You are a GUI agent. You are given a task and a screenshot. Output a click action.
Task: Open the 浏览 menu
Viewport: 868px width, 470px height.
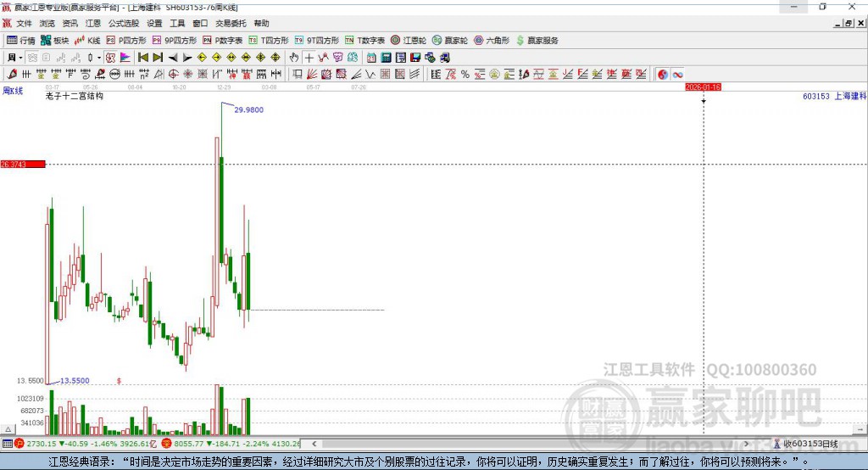click(x=47, y=23)
